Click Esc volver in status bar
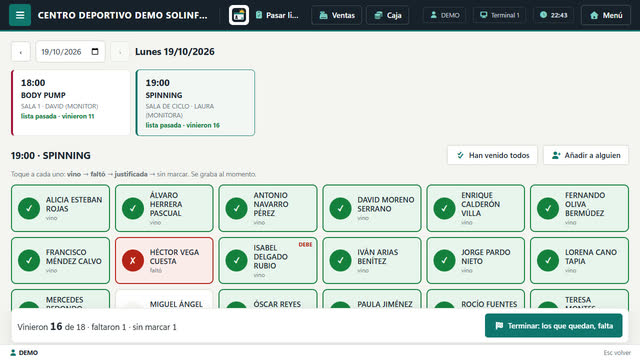The image size is (640, 360). coord(617,353)
